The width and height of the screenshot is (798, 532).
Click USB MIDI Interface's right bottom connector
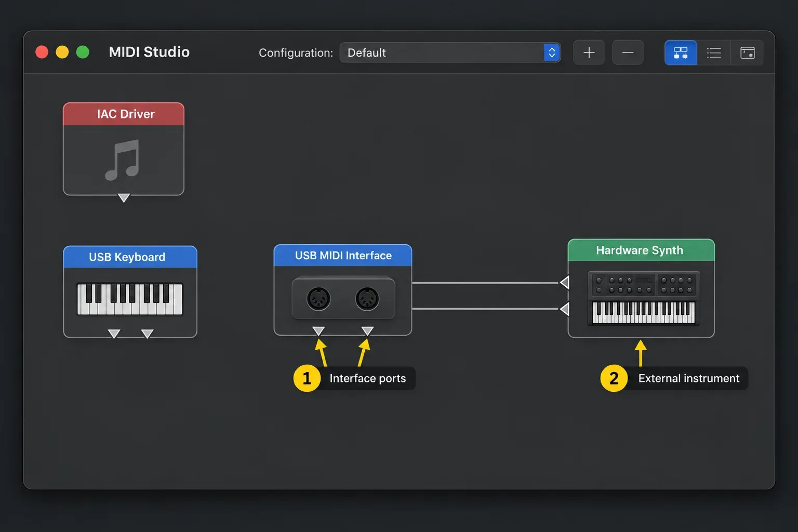pos(367,331)
